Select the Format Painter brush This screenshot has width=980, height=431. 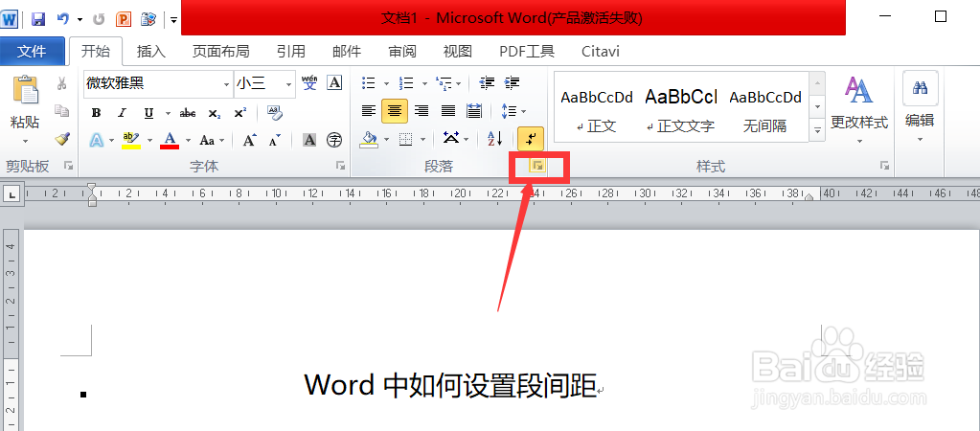pyautogui.click(x=62, y=139)
